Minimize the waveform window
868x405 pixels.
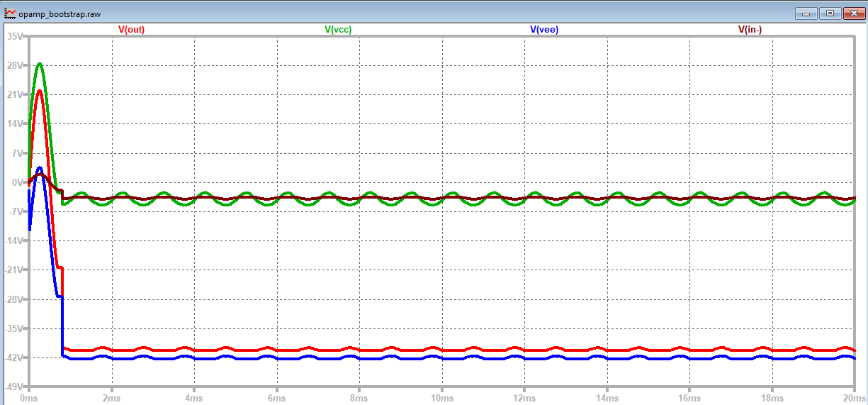pos(806,13)
